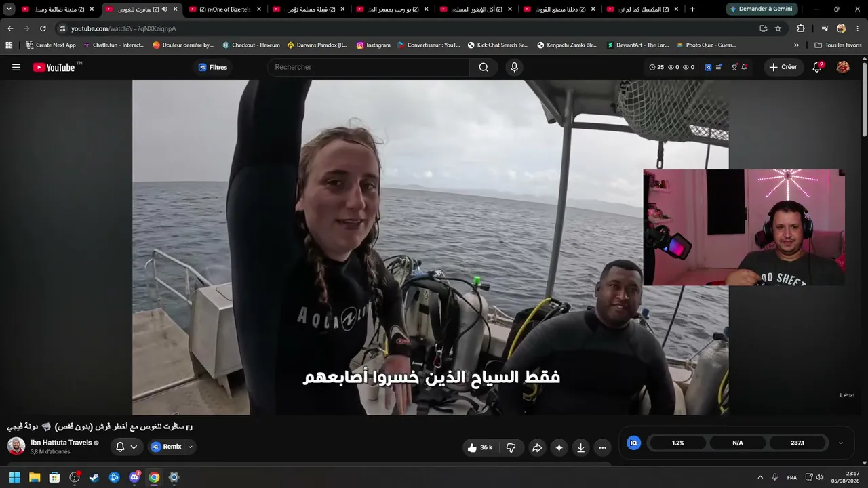Open a new browser tab
Viewport: 868px width, 488px height.
tap(692, 9)
